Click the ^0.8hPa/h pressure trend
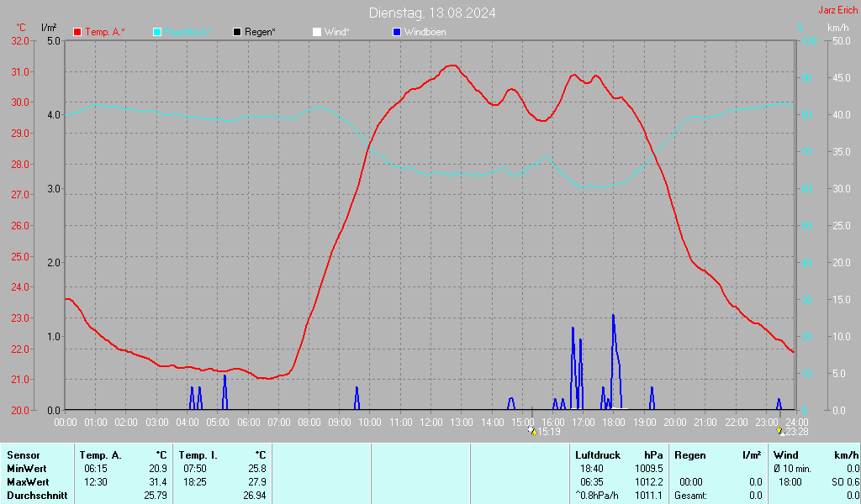 click(x=597, y=496)
